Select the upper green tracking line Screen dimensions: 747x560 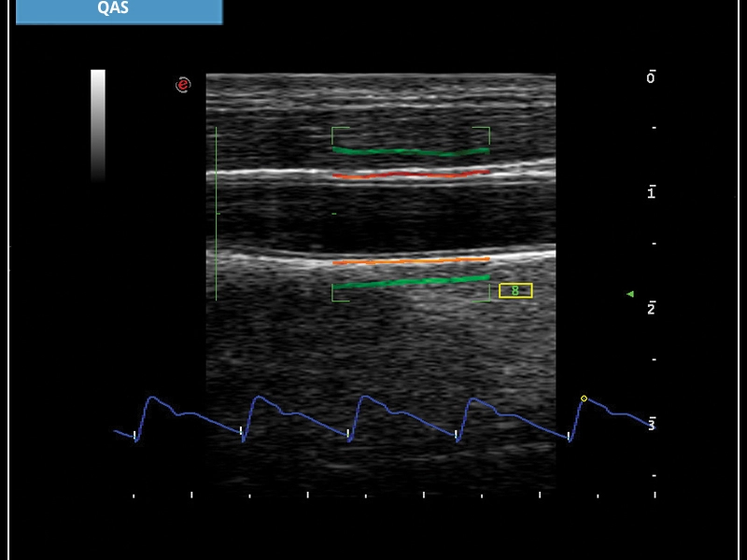411,151
